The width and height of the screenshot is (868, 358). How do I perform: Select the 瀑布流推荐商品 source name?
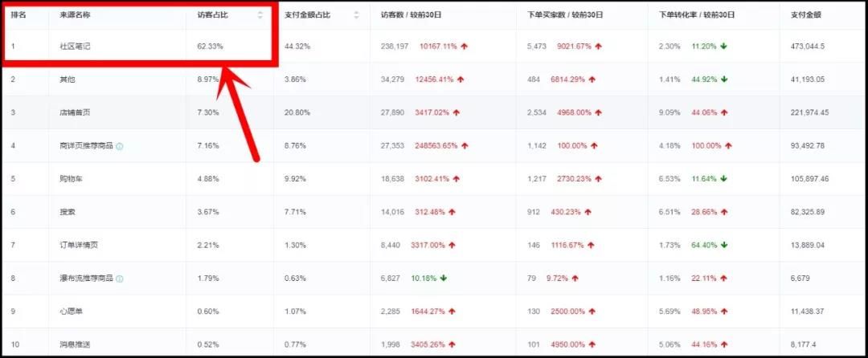click(86, 279)
